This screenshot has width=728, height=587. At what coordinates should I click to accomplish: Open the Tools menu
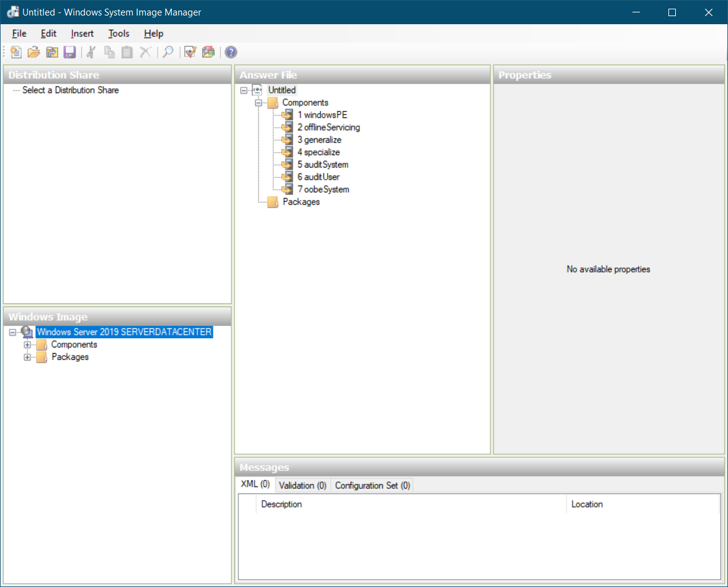click(119, 34)
